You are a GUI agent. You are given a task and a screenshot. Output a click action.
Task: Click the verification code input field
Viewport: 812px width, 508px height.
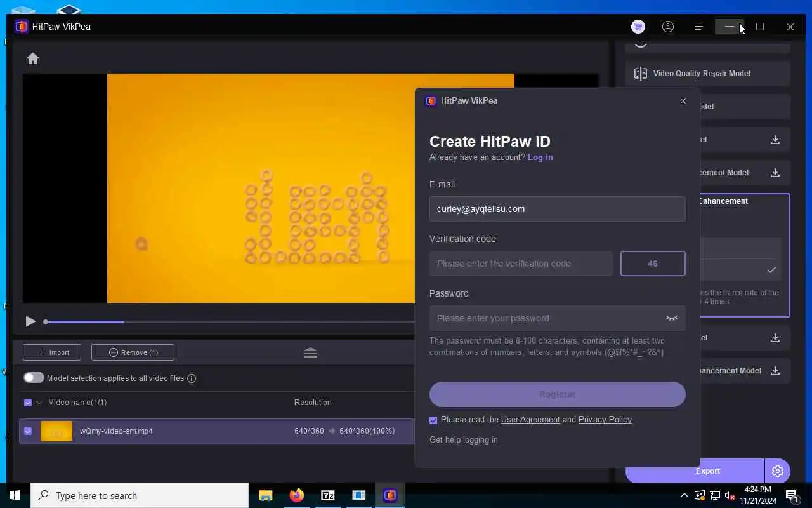[521, 264]
